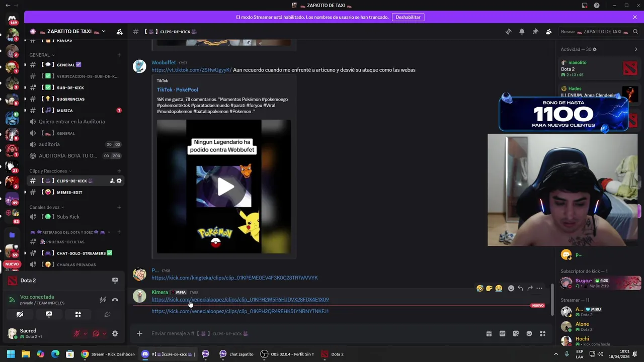Invite people with header invite icon

click(119, 31)
